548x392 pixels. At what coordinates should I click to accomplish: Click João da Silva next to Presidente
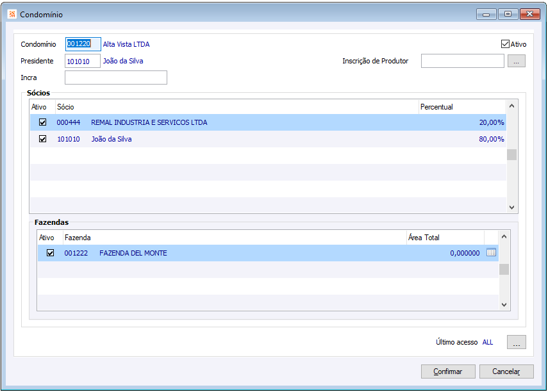pyautogui.click(x=123, y=61)
